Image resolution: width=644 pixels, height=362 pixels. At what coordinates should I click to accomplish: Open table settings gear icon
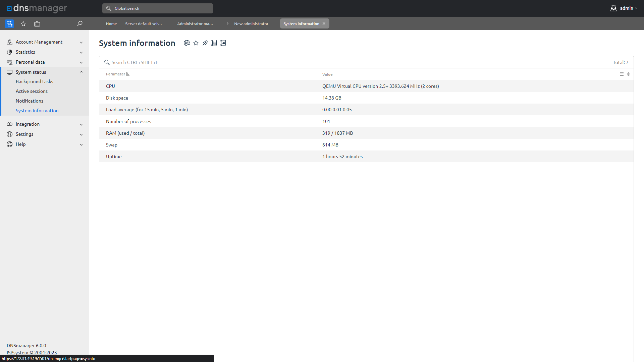629,74
